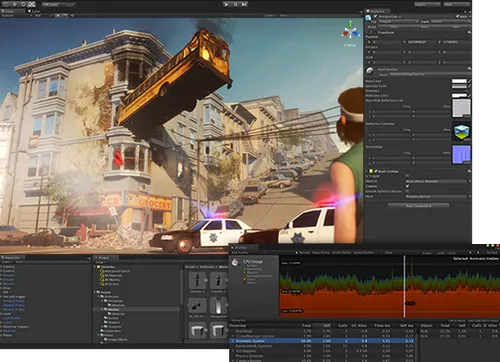Toggle Profile Editor in the Profiler
The image size is (500, 362).
click(x=342, y=253)
